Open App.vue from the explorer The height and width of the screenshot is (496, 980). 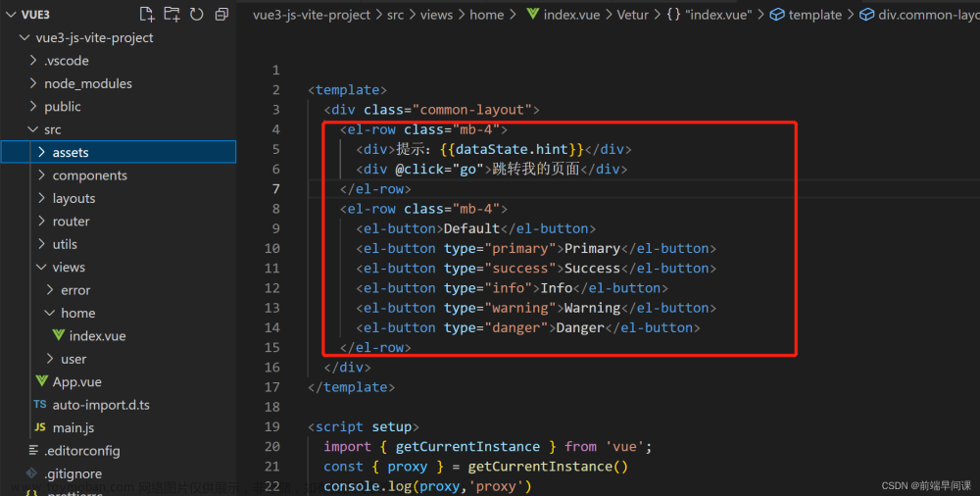click(76, 381)
